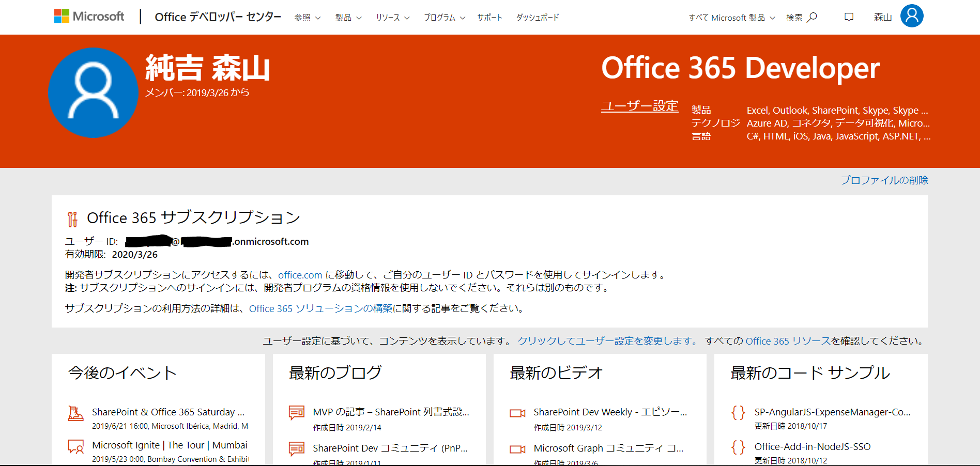Click the Azure AD technologies list

838,123
